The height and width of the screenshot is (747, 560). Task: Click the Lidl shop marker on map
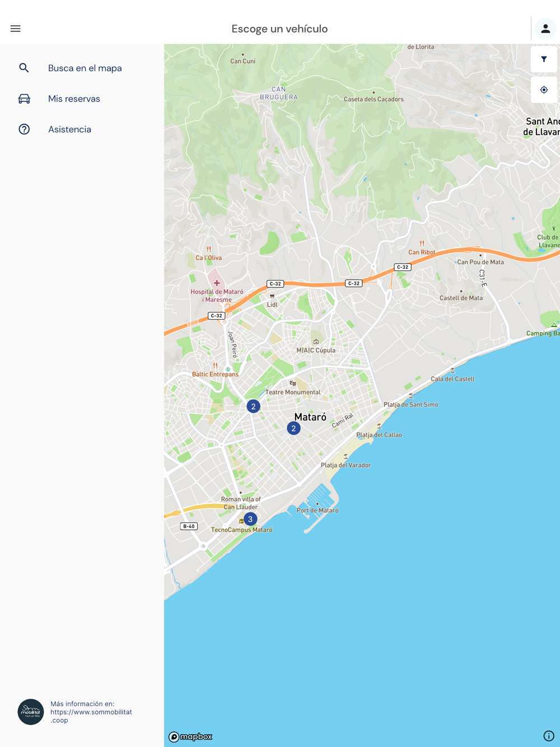272,296
